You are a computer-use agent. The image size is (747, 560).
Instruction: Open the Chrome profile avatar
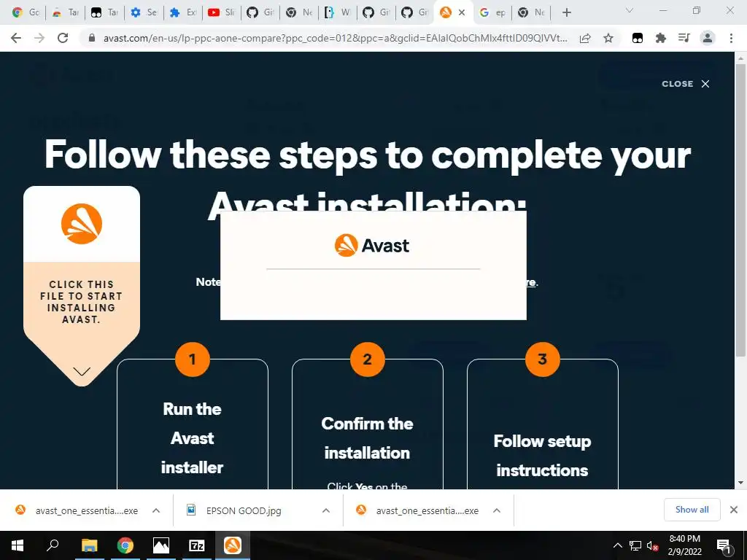tap(708, 38)
